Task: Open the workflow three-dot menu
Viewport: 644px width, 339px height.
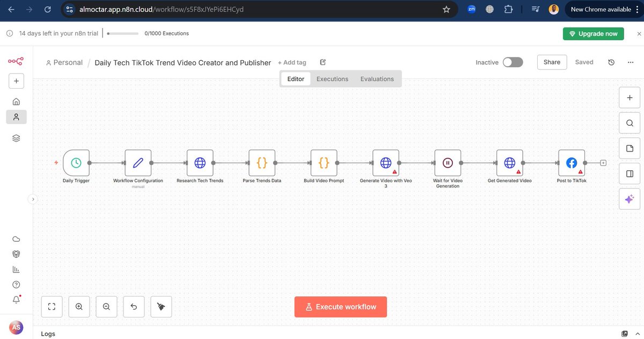Action: click(x=630, y=62)
